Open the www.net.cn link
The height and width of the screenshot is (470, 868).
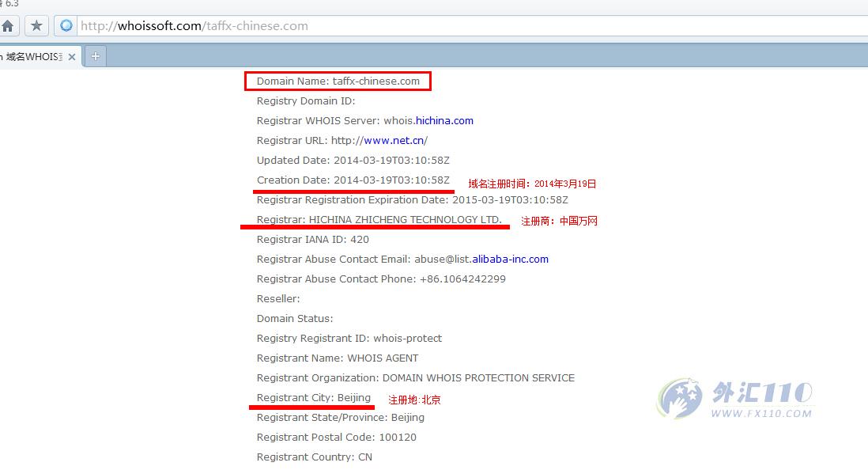point(394,141)
